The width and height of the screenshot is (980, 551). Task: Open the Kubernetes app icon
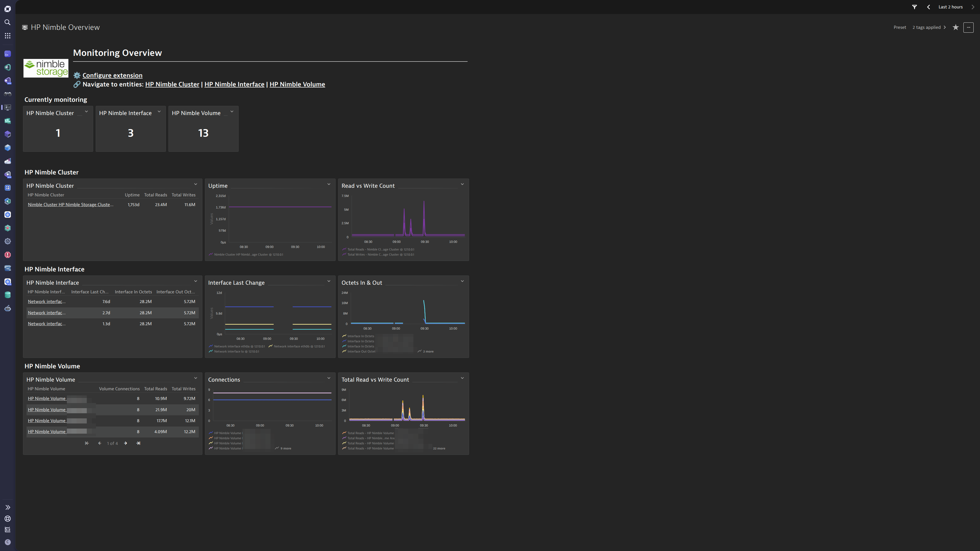(x=7, y=214)
